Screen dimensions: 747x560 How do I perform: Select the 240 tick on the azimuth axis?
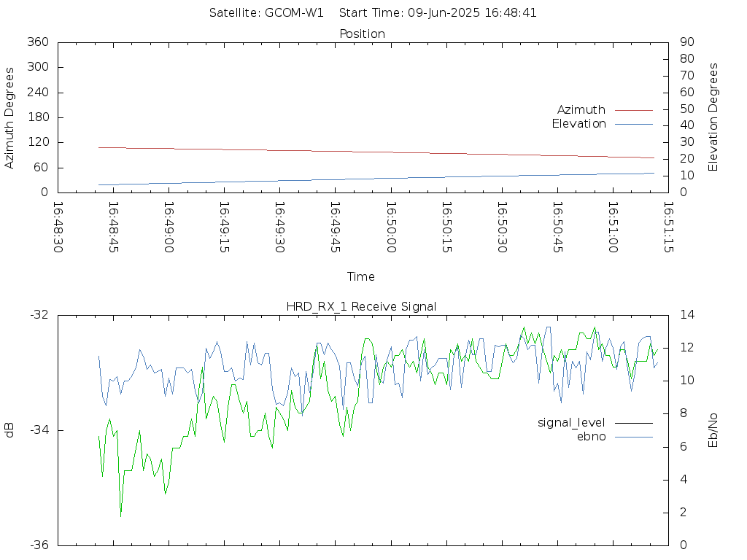(38, 93)
